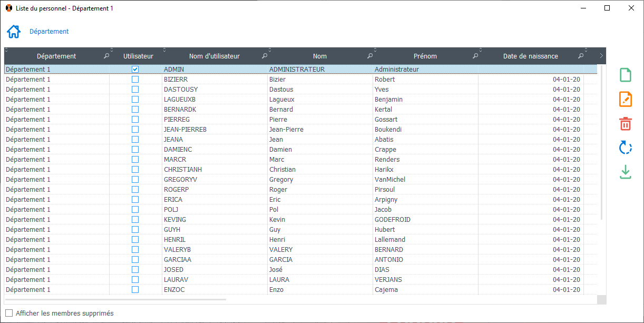Click search magnifier in Prénom column header
The height and width of the screenshot is (323, 644).
[475, 56]
